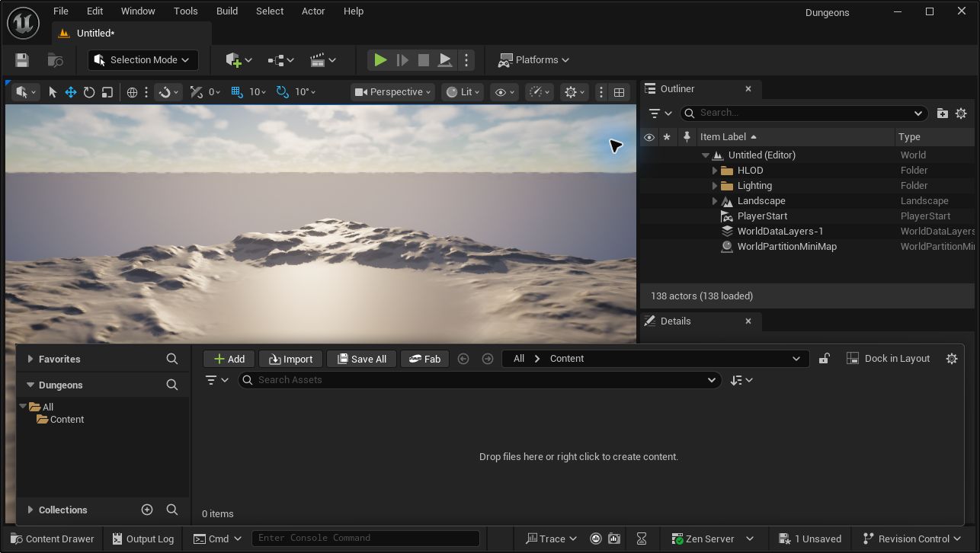Add a new folder in Outliner
980x553 pixels.
point(942,113)
